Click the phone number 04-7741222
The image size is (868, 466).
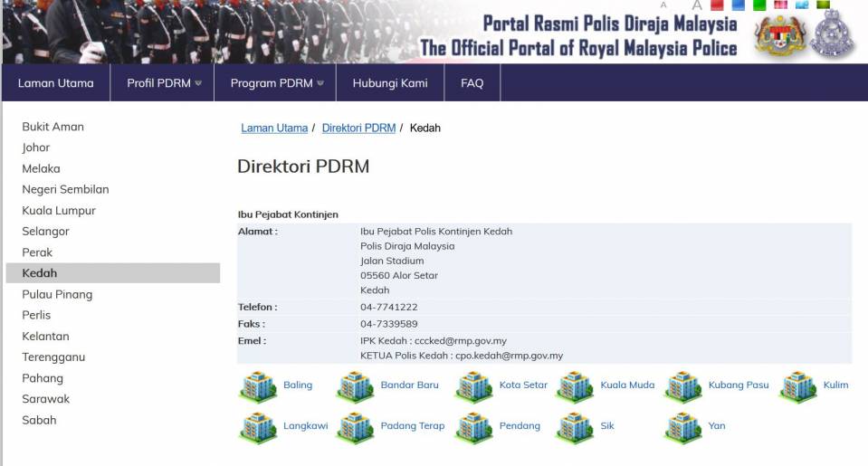[x=388, y=307]
